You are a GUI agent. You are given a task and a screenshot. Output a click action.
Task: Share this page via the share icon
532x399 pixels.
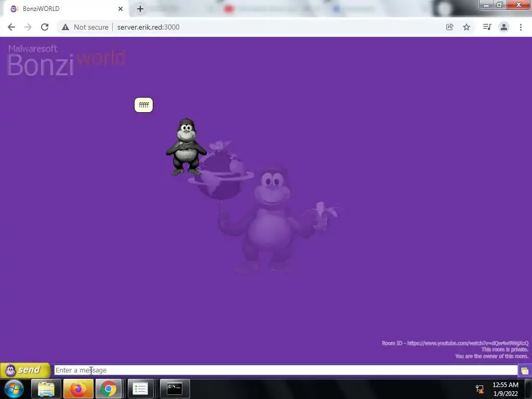coord(449,27)
